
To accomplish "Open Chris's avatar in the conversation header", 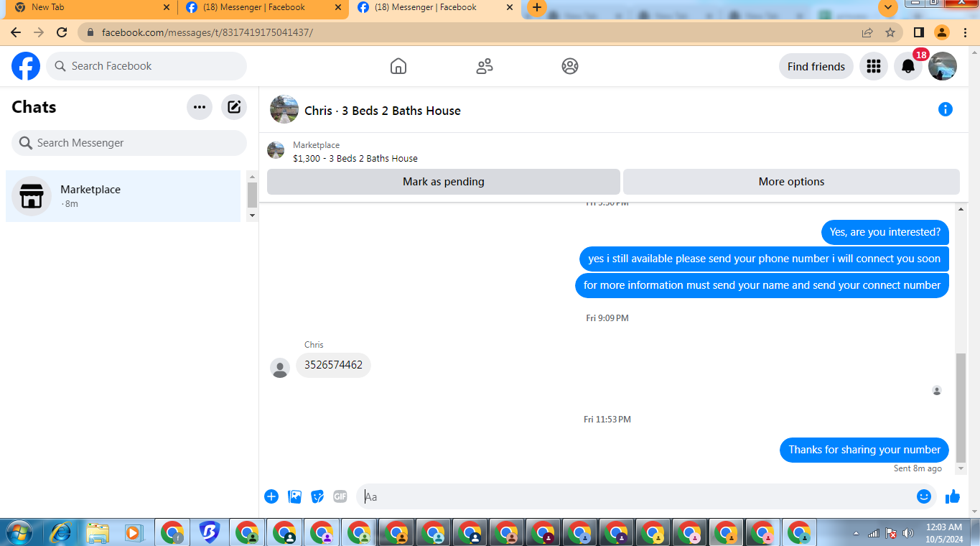I will click(x=284, y=109).
